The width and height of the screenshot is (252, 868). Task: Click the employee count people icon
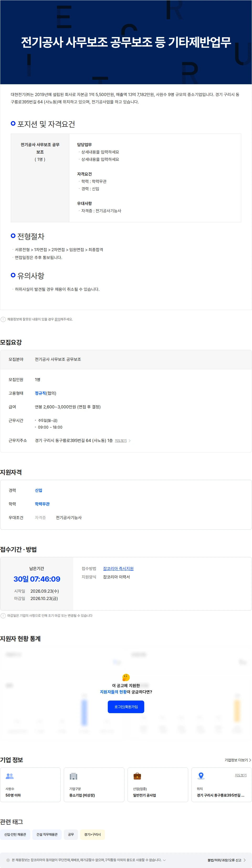10,776
